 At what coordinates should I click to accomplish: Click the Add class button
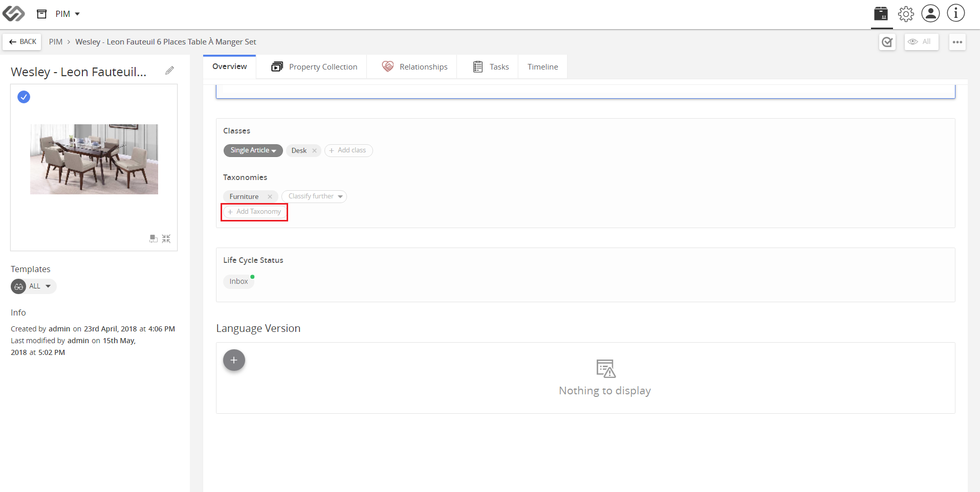coord(349,150)
